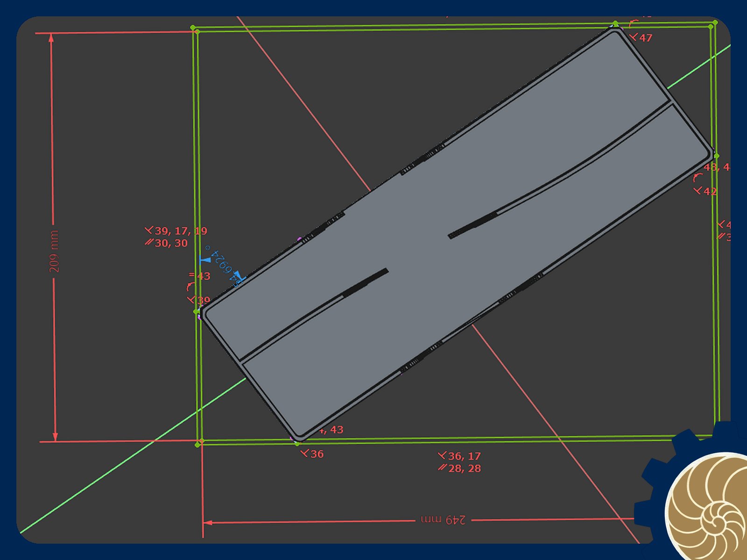Image resolution: width=747 pixels, height=560 pixels.
Task: Select perpendicular constraint icon labeled 47
Action: point(634,37)
